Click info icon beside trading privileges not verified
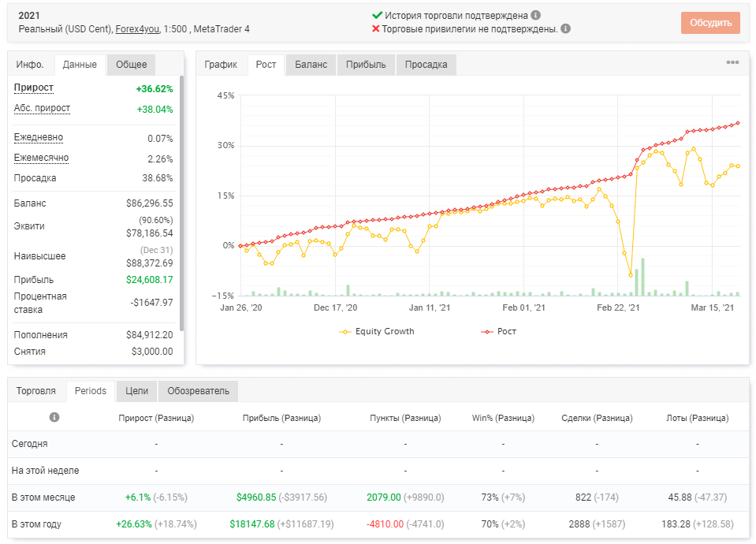 (x=565, y=28)
